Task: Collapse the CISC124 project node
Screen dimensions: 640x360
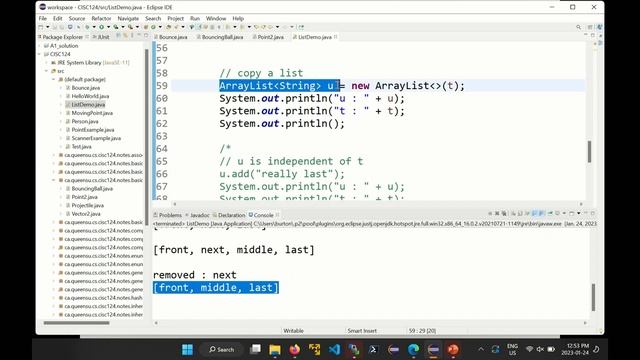Action: 40,54
